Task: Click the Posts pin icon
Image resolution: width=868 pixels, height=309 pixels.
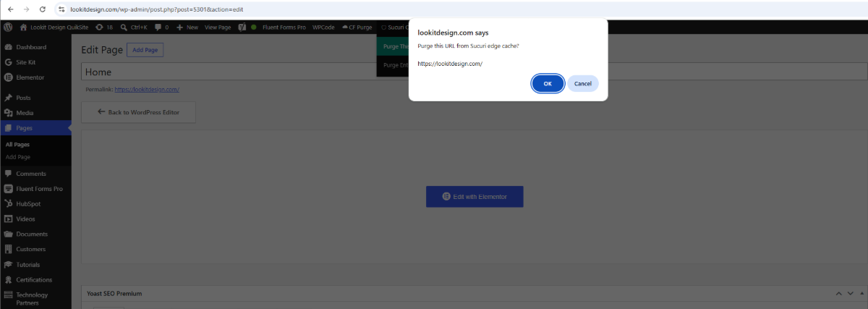Action: (8, 98)
